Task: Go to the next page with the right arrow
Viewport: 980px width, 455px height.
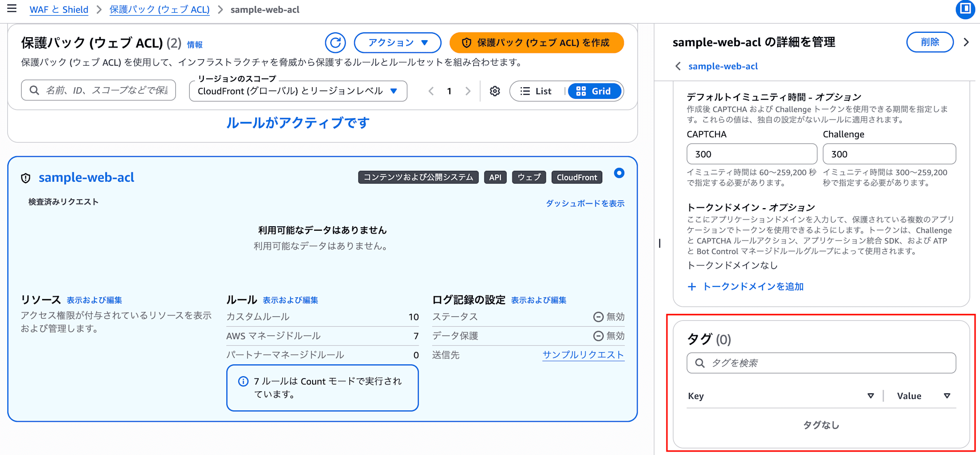Action: coord(468,91)
